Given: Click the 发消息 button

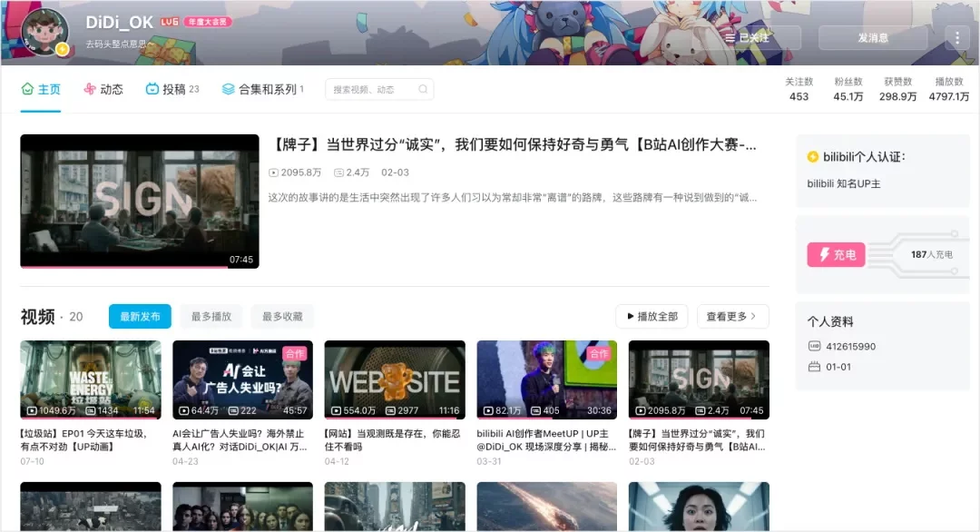Looking at the screenshot, I should click(873, 37).
